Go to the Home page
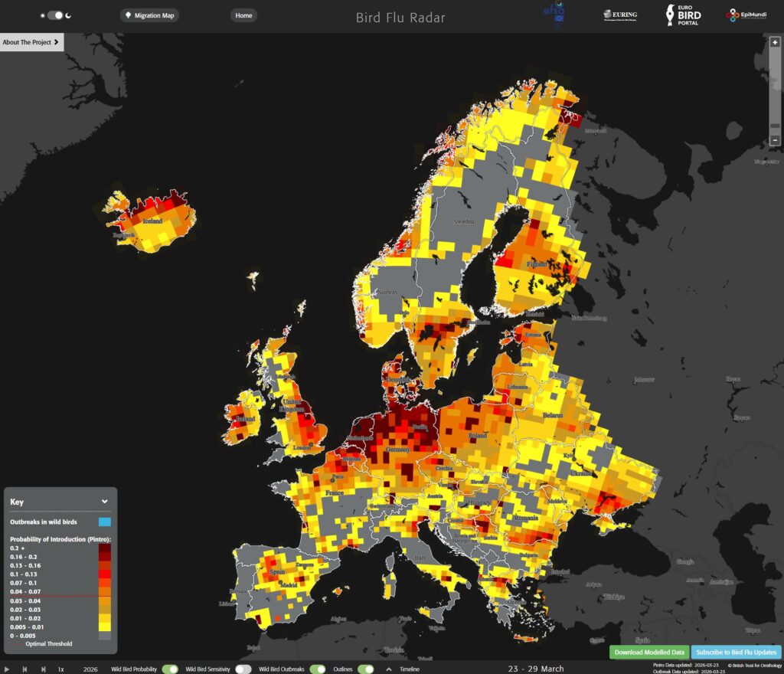 pos(243,15)
